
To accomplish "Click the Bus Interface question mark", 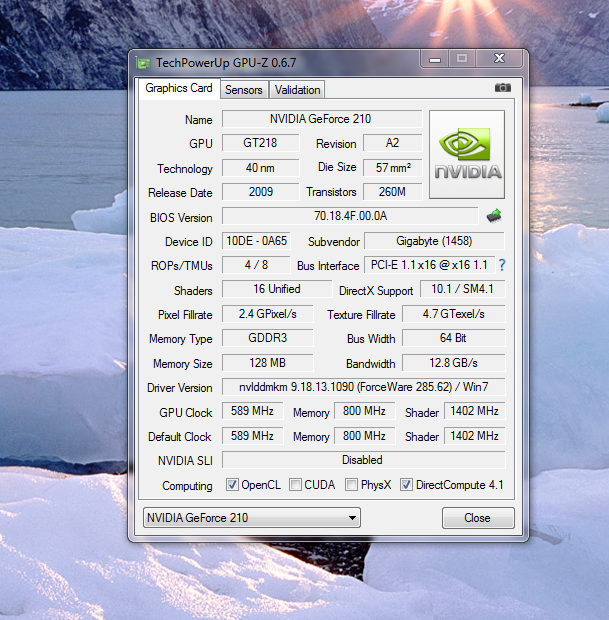I will [x=502, y=265].
